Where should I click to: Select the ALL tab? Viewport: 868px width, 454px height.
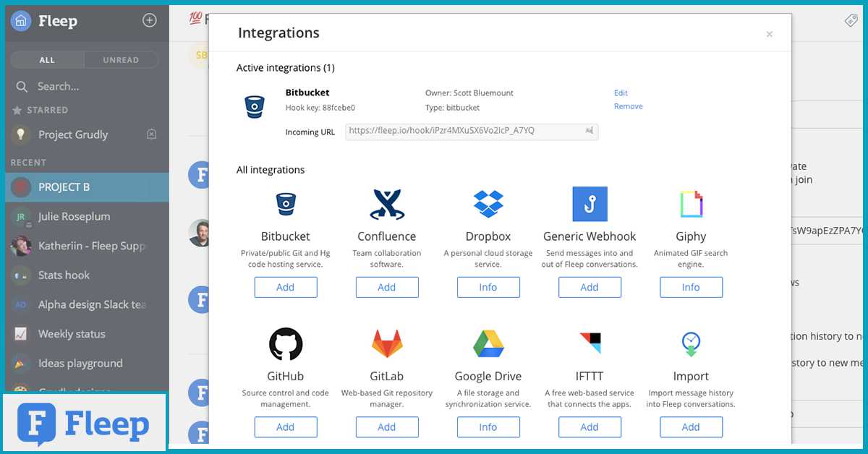[47, 59]
